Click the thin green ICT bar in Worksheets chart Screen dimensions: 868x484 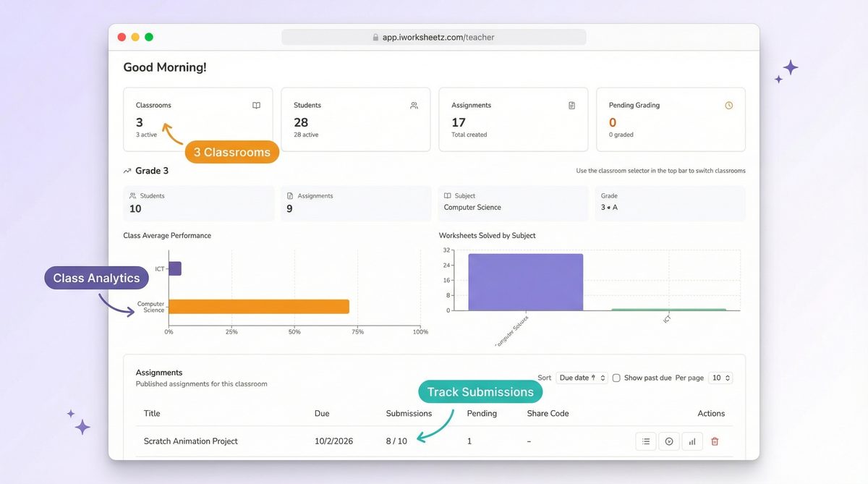click(x=668, y=310)
